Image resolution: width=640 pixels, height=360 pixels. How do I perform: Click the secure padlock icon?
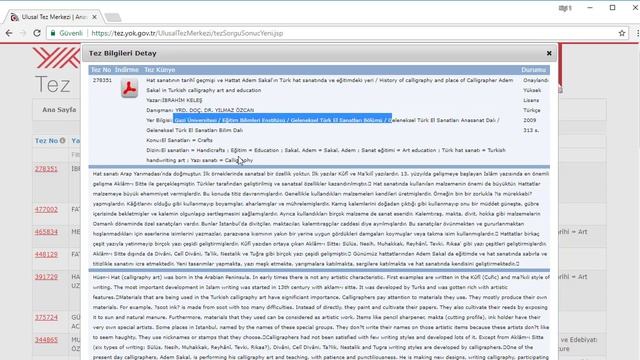[53, 33]
